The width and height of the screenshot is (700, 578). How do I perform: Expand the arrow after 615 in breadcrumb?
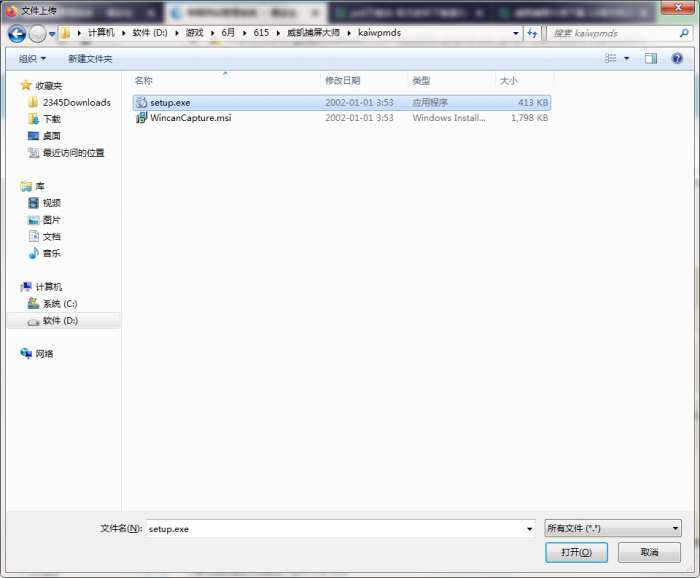[x=278, y=33]
